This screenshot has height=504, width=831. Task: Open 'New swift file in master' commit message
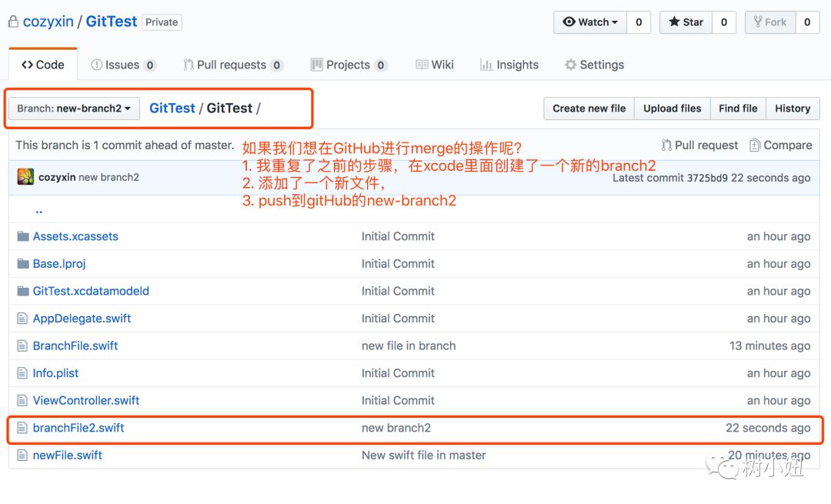point(423,456)
